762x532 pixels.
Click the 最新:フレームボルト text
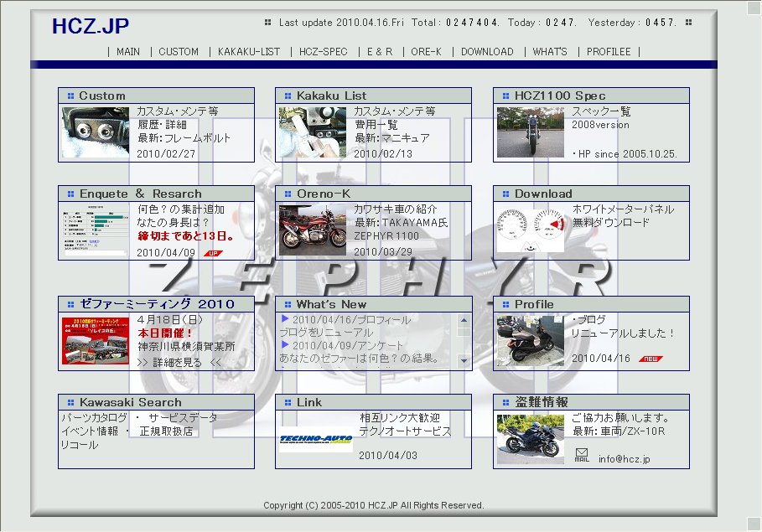[184, 138]
